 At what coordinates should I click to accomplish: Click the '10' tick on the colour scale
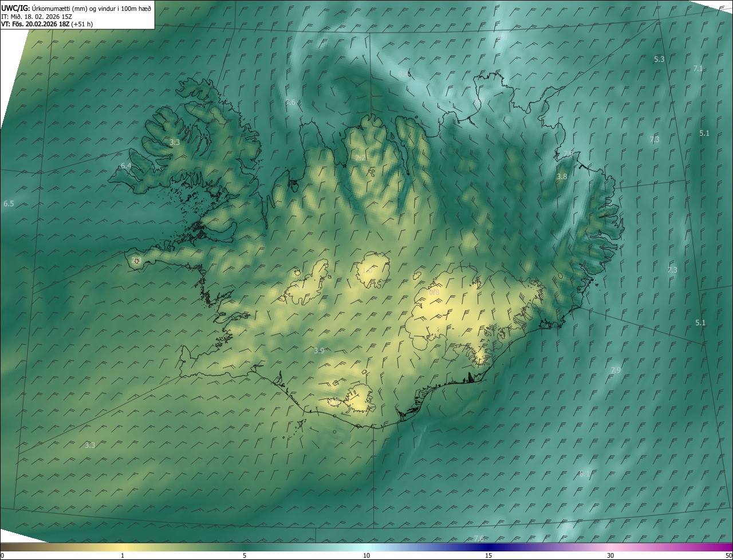366,555
